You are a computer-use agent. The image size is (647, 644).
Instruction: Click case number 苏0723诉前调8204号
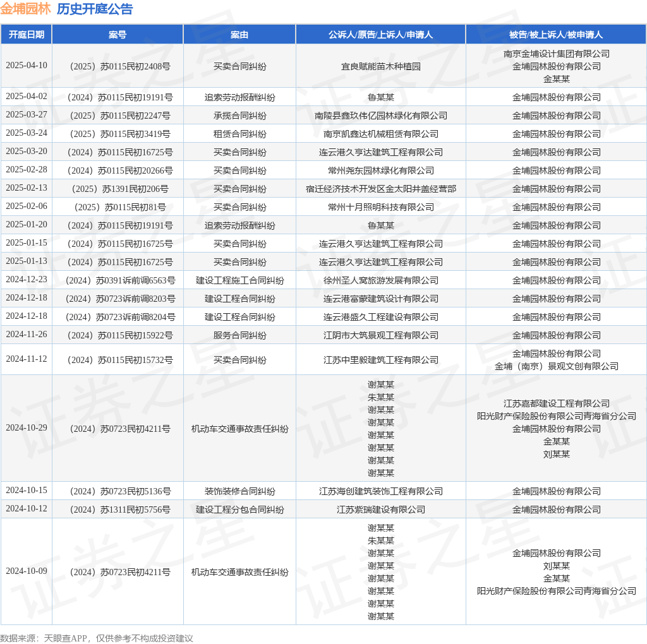pos(120,317)
